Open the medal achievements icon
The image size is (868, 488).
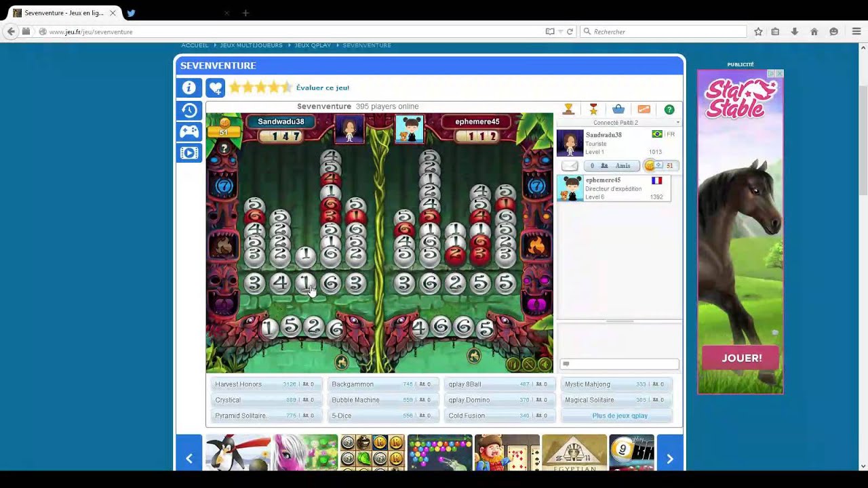(593, 109)
